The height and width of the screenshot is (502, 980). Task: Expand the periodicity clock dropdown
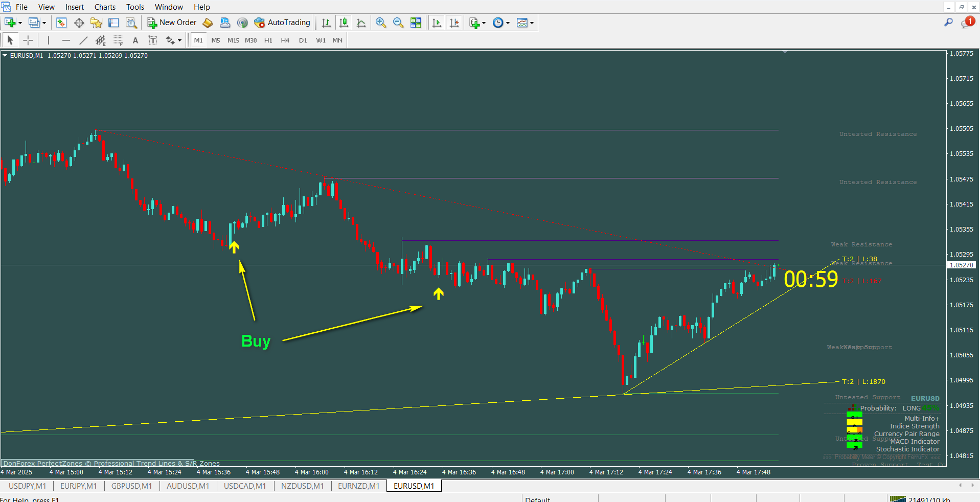[508, 23]
